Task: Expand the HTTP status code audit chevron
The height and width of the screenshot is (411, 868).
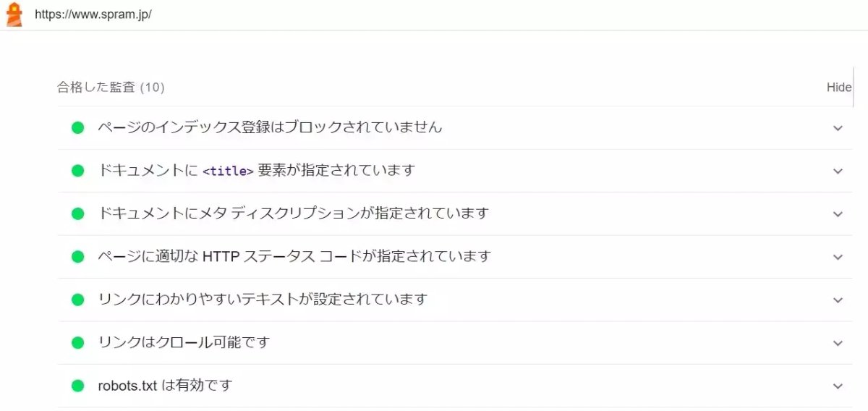Action: [x=838, y=258]
